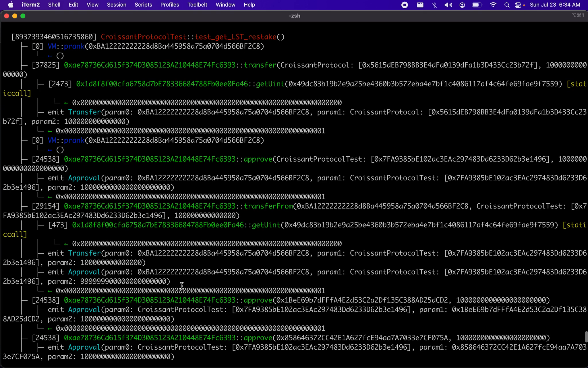Click the first emit Transfer event
The height and width of the screenshot is (368, 588).
295,117
